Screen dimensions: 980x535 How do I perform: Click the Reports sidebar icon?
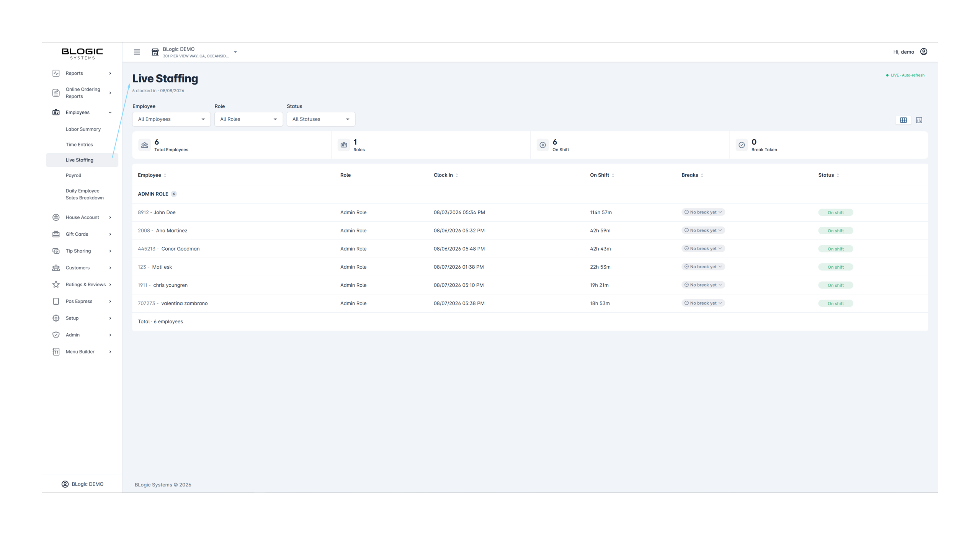point(56,73)
